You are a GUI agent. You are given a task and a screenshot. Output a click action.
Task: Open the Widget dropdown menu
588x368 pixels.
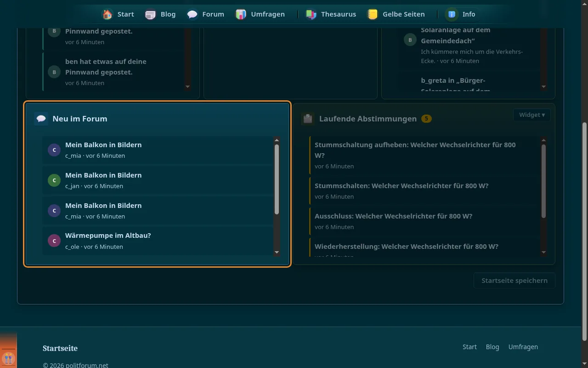click(532, 115)
